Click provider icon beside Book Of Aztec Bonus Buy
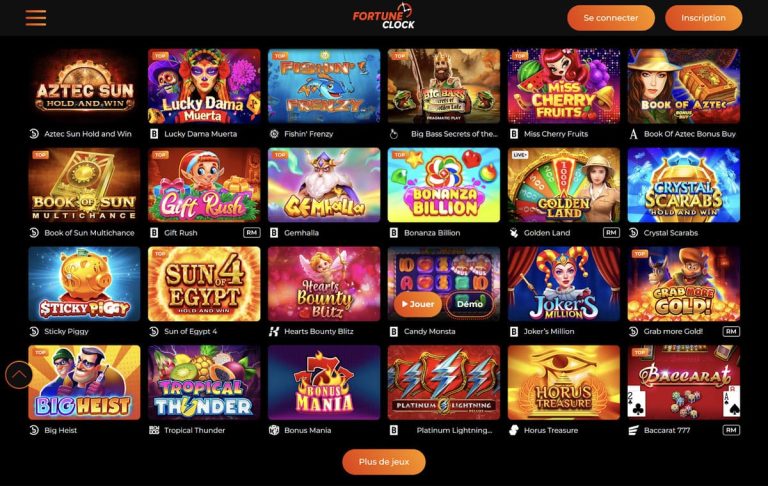Image resolution: width=768 pixels, height=486 pixels. (x=633, y=134)
